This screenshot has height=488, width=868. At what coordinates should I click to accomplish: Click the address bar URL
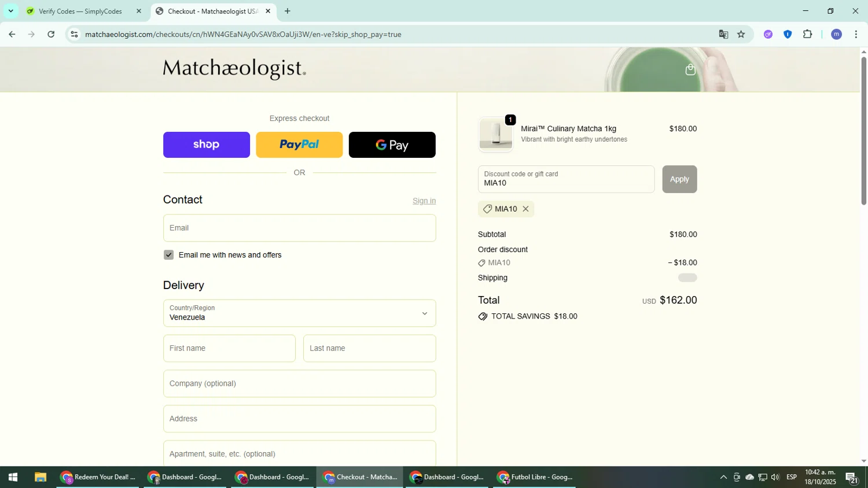243,35
